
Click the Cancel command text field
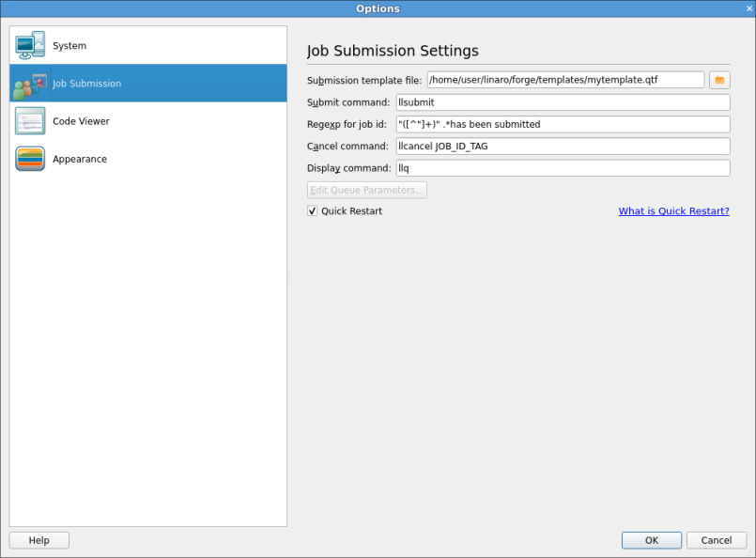[x=563, y=147]
